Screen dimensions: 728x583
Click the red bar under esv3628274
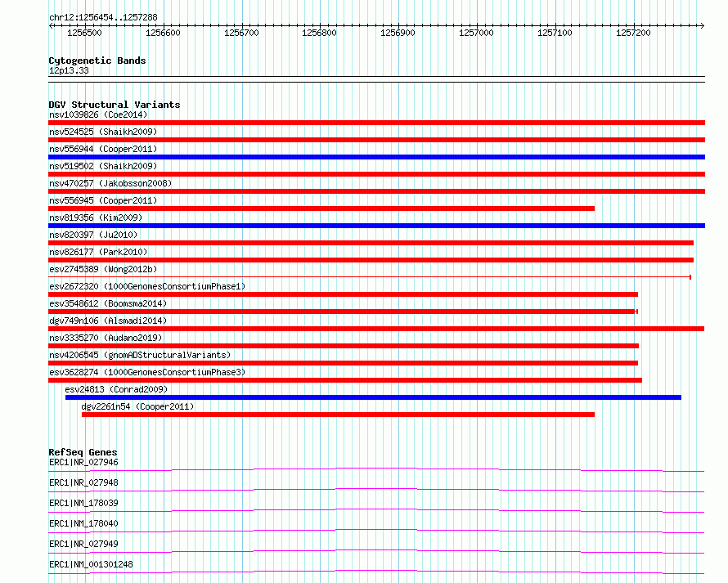click(x=345, y=380)
